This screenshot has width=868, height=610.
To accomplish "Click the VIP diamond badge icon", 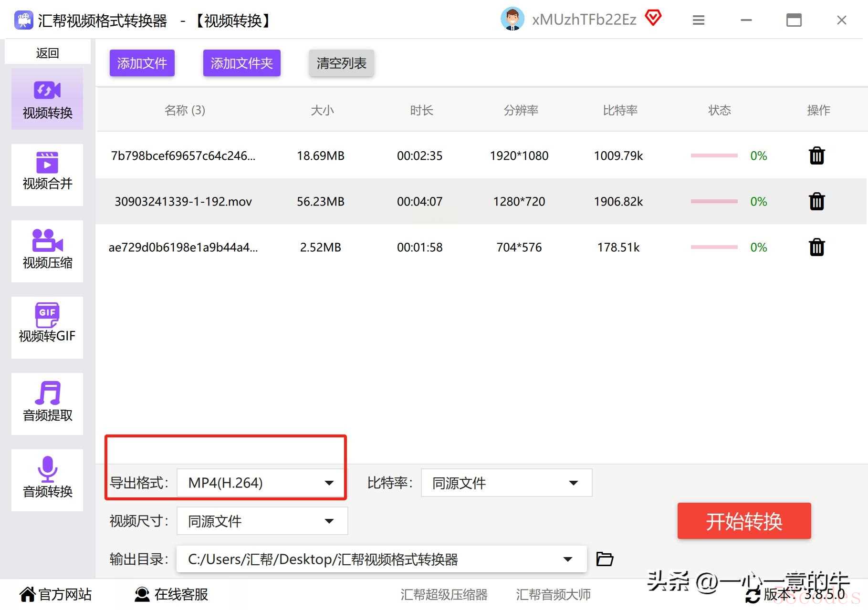I will point(653,18).
